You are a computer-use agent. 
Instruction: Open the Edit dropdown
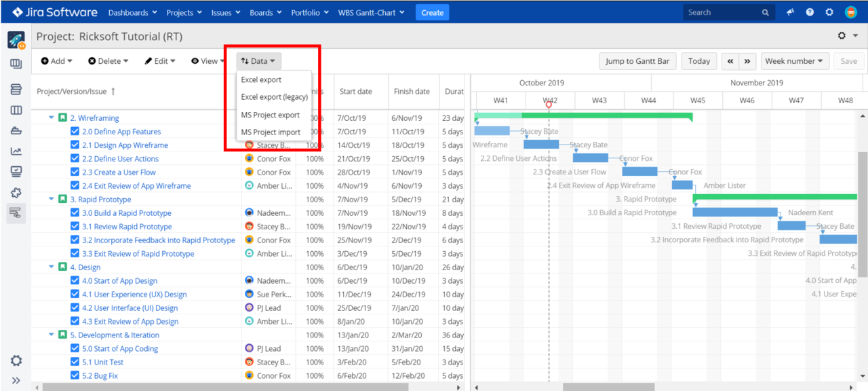point(159,61)
